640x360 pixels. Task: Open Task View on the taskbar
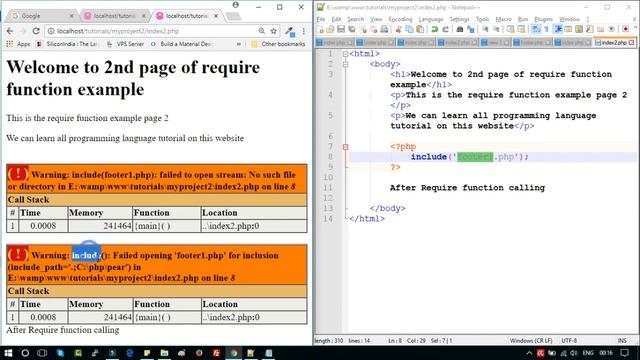pyautogui.click(x=42, y=353)
